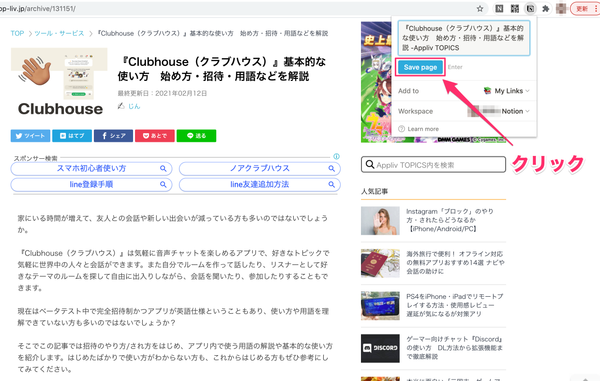Click the ad info icon beside スポンサー検索

pyautogui.click(x=336, y=156)
